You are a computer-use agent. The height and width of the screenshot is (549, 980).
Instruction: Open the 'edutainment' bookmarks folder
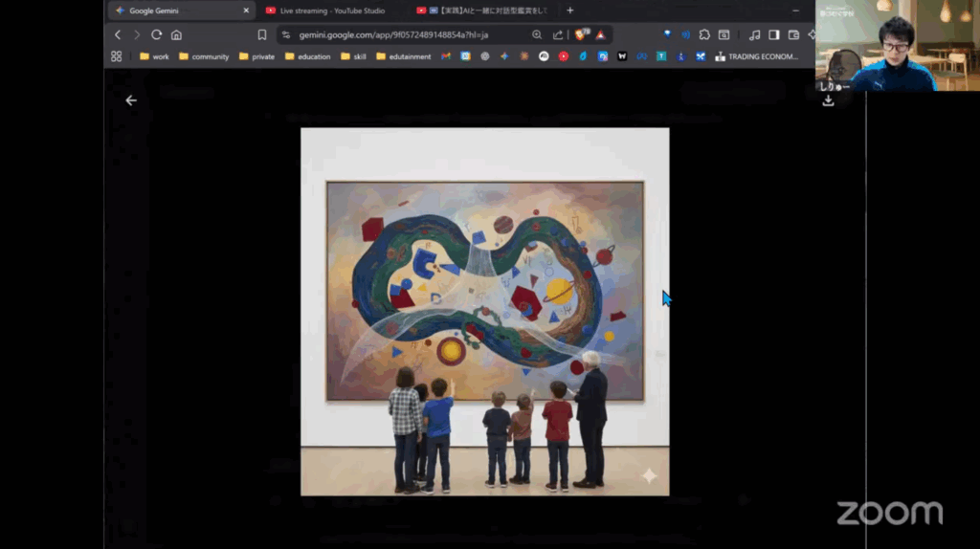[403, 56]
